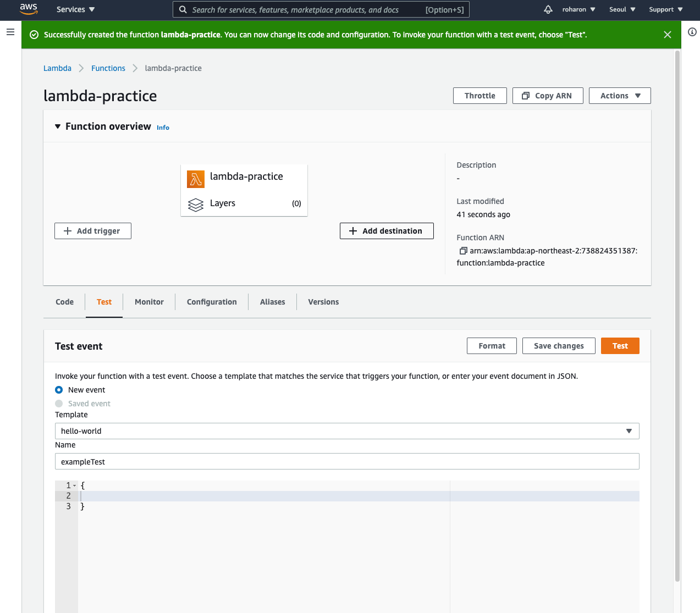The image size is (700, 613).
Task: Click the green success checkmark icon
Action: 34,35
